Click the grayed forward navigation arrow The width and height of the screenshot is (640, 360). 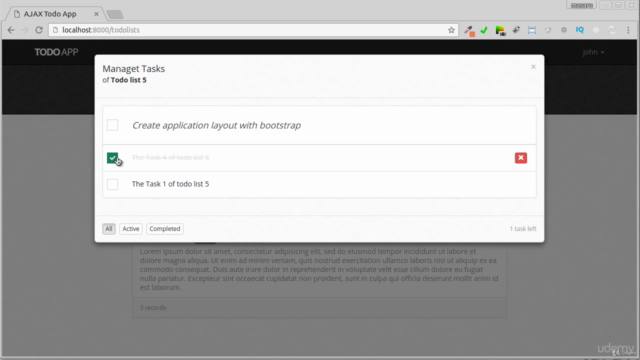point(24,30)
